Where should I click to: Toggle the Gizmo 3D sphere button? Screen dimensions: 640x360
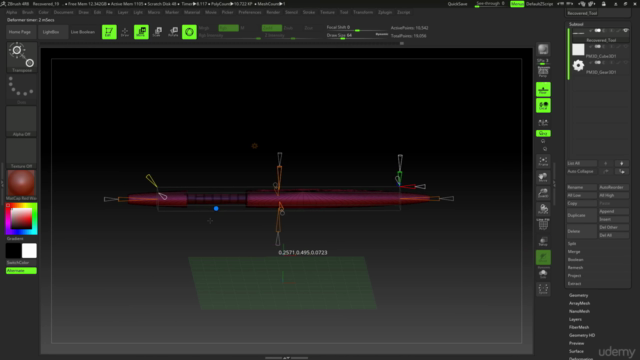point(189,32)
